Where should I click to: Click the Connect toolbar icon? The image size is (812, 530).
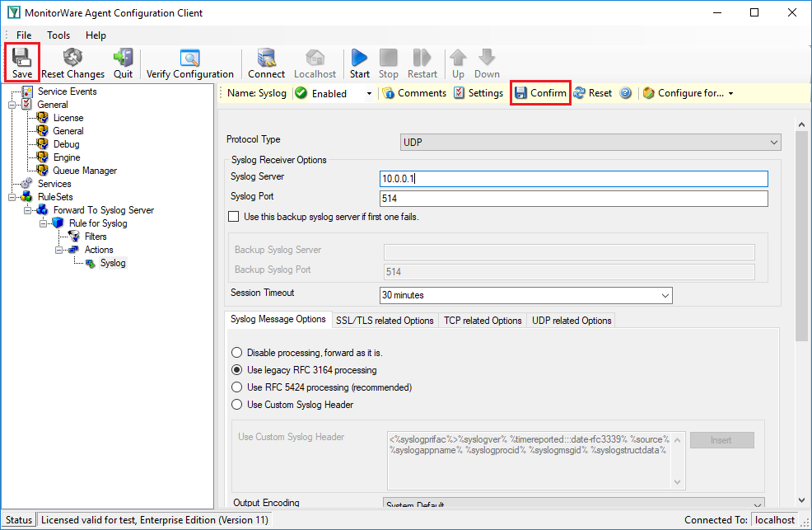coord(266,62)
